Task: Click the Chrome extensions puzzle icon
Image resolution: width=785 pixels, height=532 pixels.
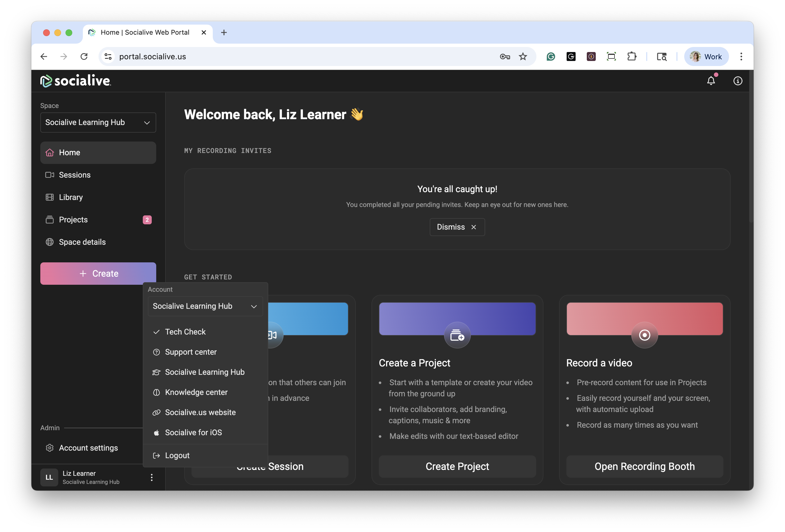Action: (632, 57)
